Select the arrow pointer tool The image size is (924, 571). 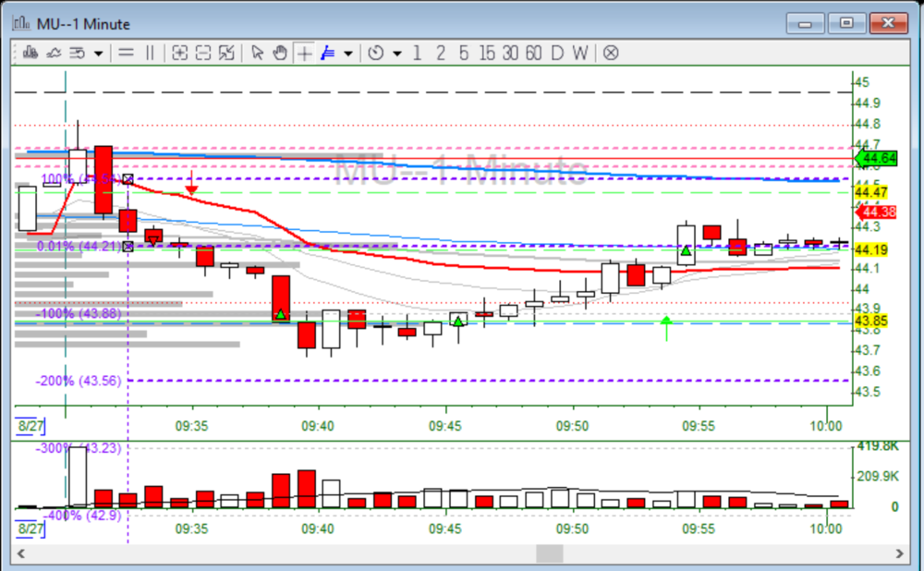click(258, 53)
